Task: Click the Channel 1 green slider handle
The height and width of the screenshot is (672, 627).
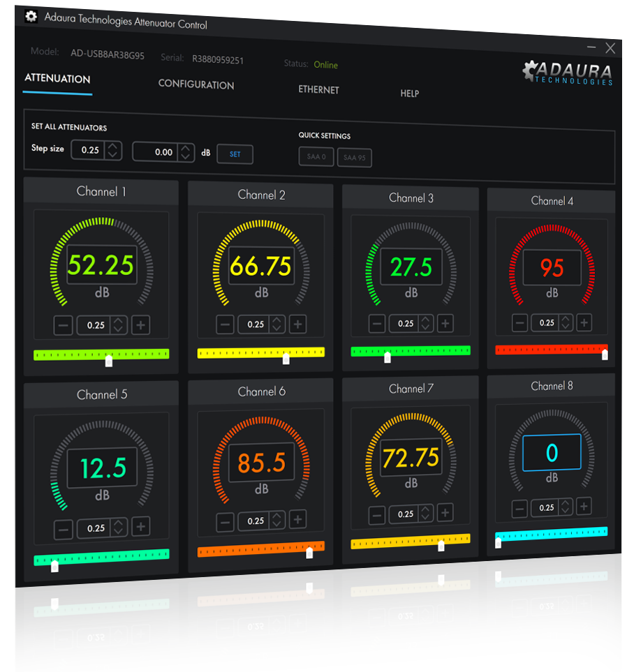Action: (x=109, y=361)
